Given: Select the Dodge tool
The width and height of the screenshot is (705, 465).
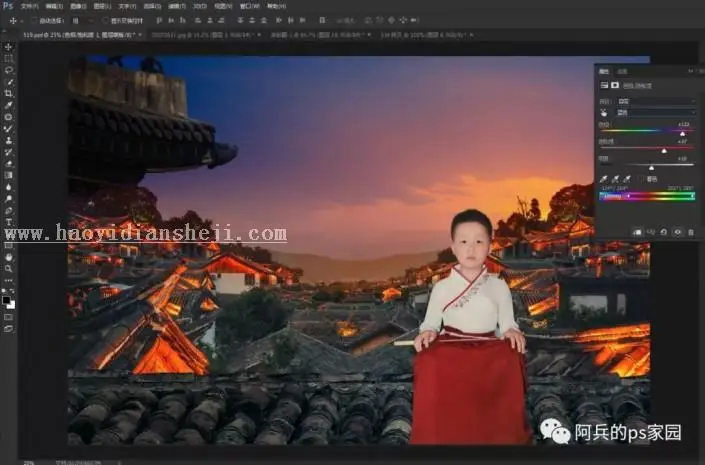Looking at the screenshot, I should tap(9, 199).
